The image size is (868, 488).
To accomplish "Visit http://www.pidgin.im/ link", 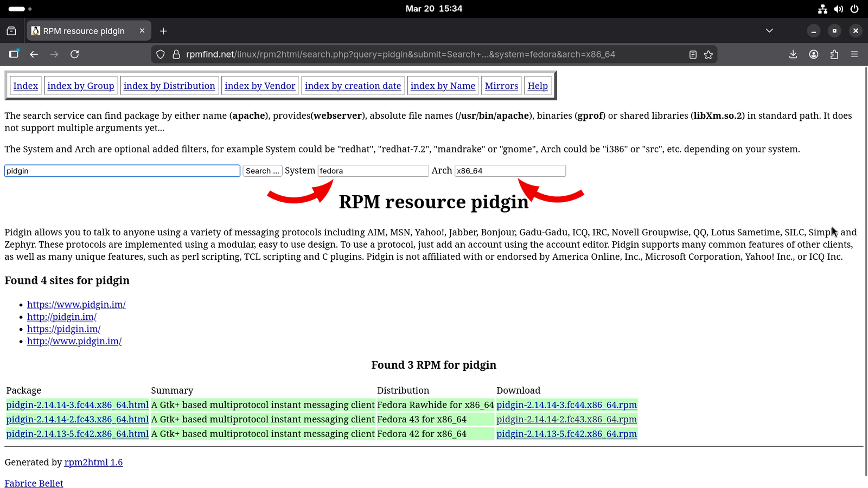I will pos(74,341).
